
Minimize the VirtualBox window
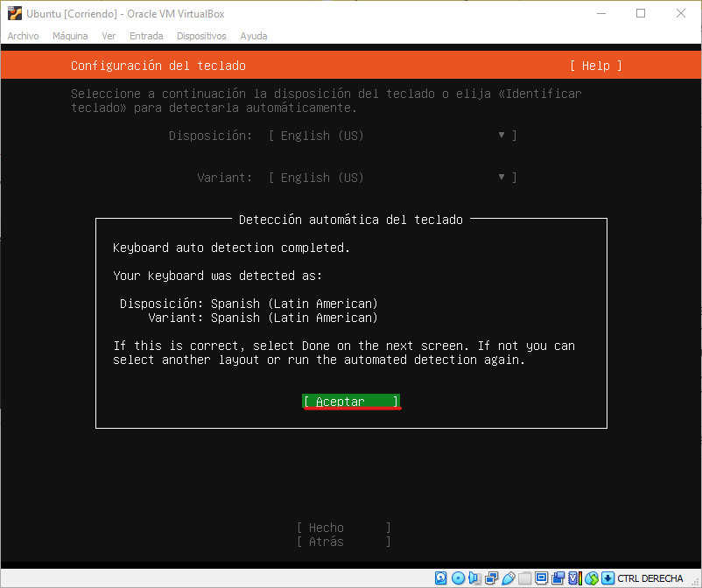pyautogui.click(x=601, y=13)
